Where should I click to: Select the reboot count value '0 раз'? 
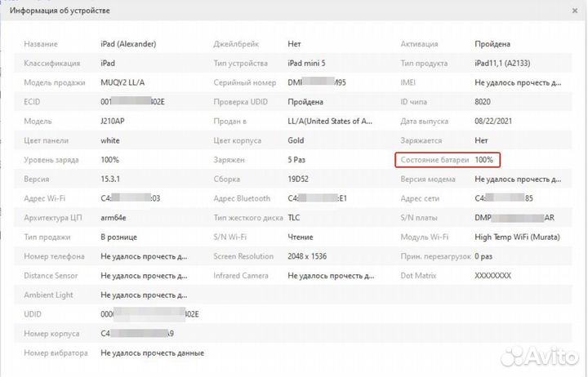483,256
